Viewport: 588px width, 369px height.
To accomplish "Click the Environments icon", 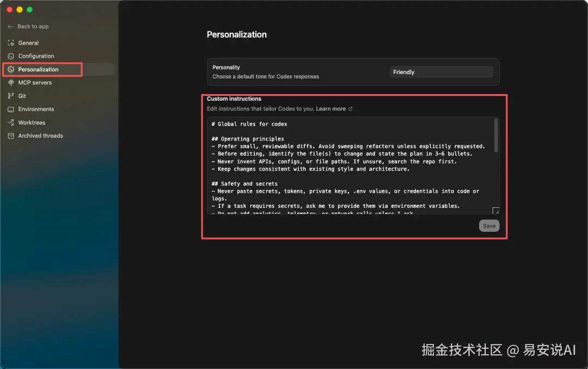I will click(x=11, y=109).
